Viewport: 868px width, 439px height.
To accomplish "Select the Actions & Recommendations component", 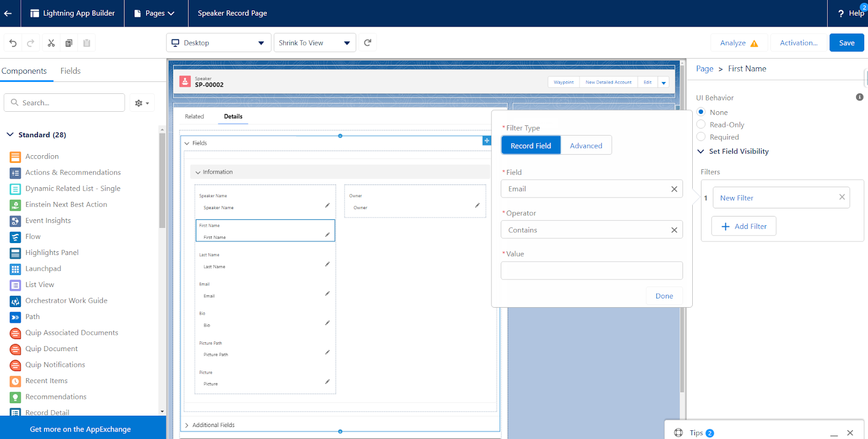I will pos(73,173).
